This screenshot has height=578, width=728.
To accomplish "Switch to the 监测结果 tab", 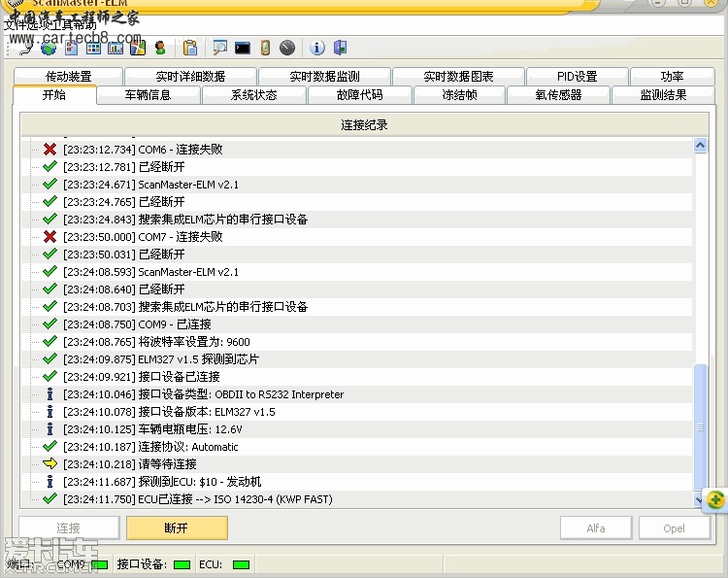I will click(x=664, y=95).
